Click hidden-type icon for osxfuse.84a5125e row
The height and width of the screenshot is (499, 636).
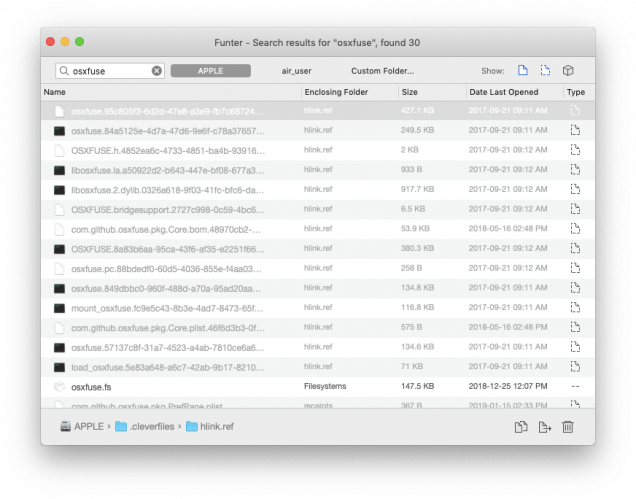point(575,130)
